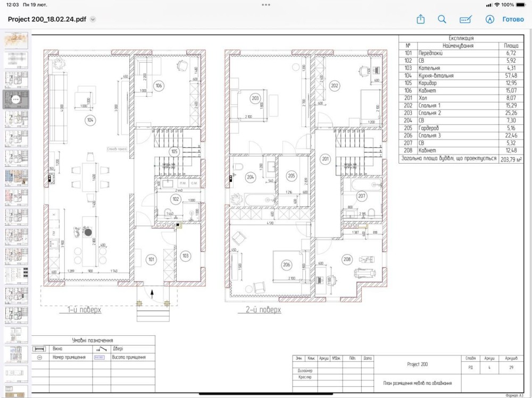Open the pink-tinted page thumbnail in the sidebar
The image size is (532, 398).
point(15,198)
